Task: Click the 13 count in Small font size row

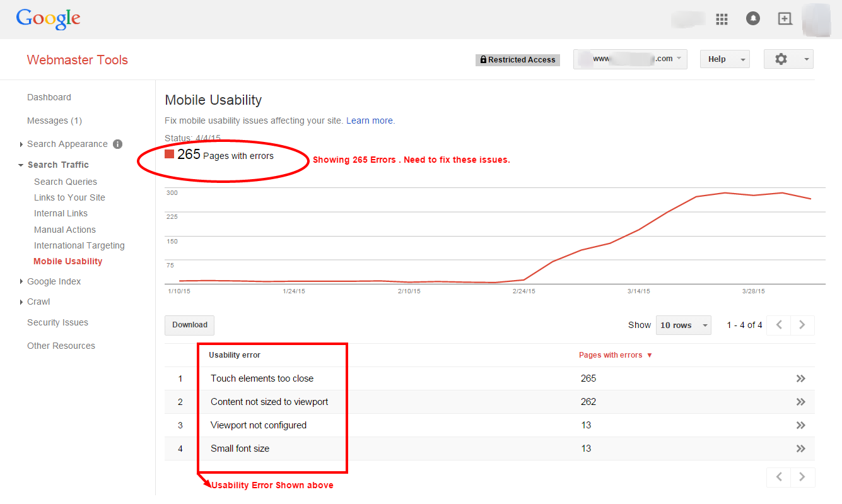Action: (586, 448)
